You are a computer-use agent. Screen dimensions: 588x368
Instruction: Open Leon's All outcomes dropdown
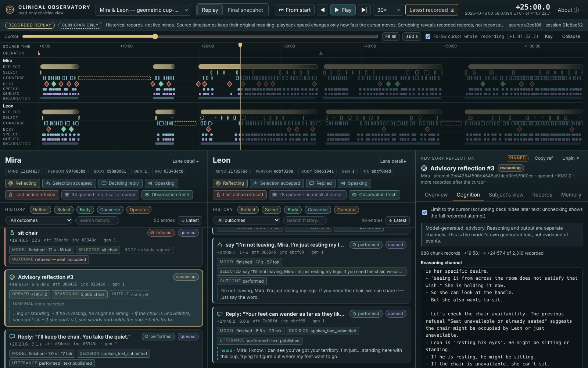click(246, 220)
